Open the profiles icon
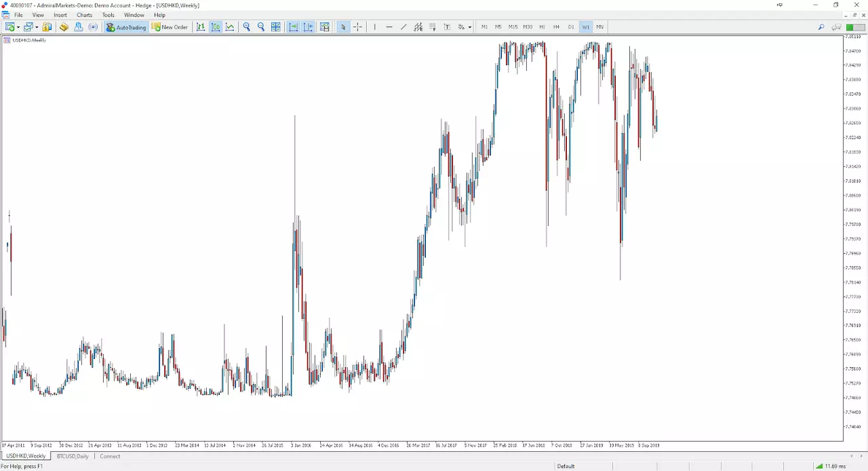The image size is (868, 471). coord(28,27)
